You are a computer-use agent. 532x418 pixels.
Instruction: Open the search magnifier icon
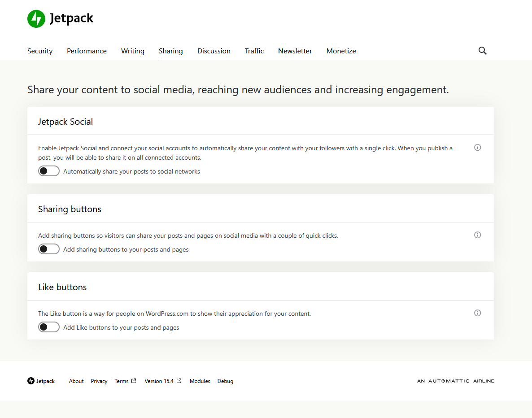[x=482, y=51]
